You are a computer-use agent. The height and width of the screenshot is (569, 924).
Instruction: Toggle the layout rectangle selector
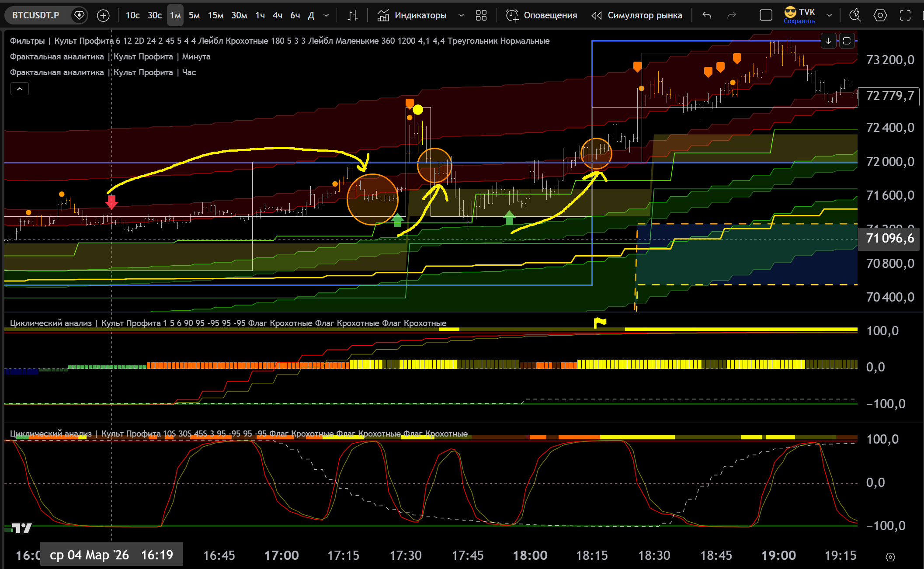coord(766,16)
